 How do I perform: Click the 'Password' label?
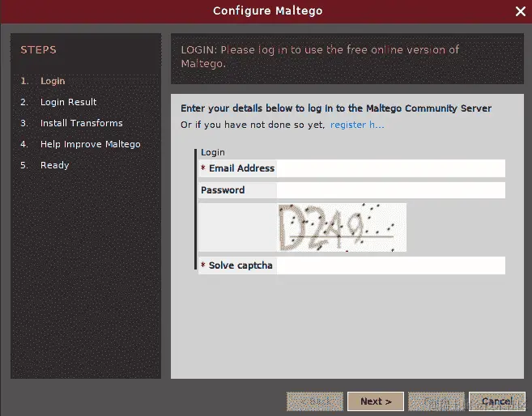tap(223, 190)
